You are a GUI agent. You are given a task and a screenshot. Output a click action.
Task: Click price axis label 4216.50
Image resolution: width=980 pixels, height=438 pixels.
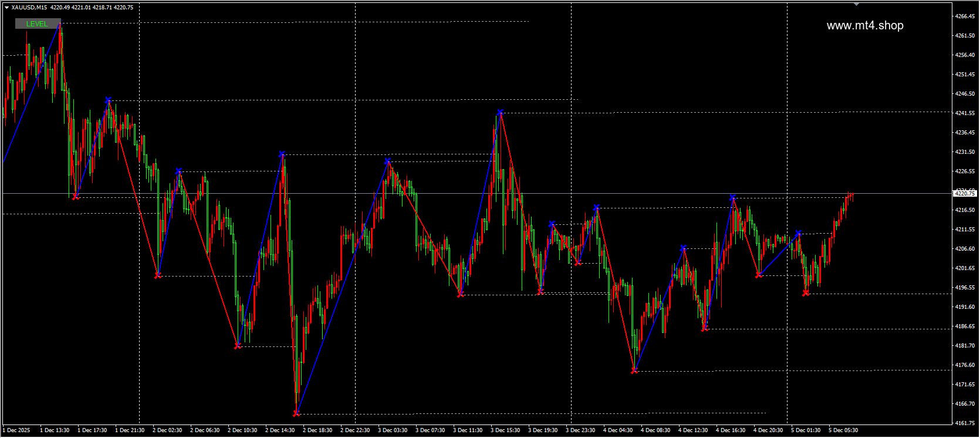(x=965, y=210)
